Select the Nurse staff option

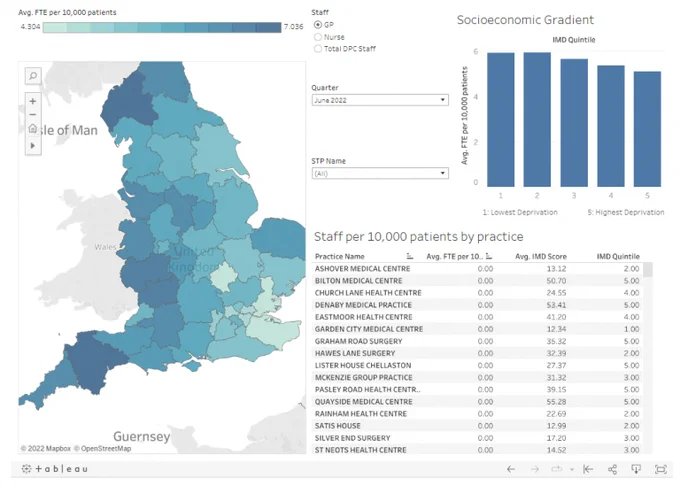click(x=318, y=37)
